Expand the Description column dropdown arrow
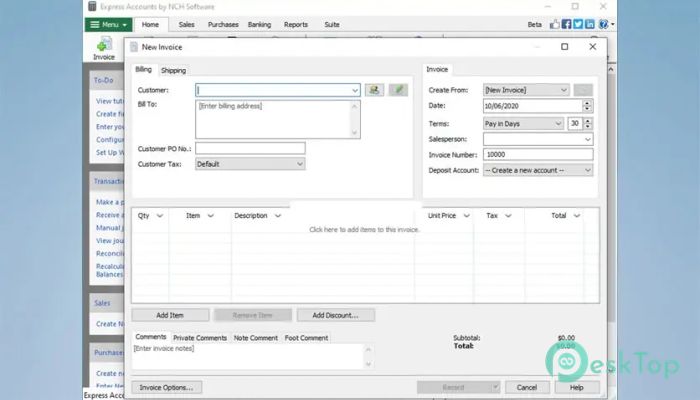Screen dimensions: 700x400 pos(278,216)
